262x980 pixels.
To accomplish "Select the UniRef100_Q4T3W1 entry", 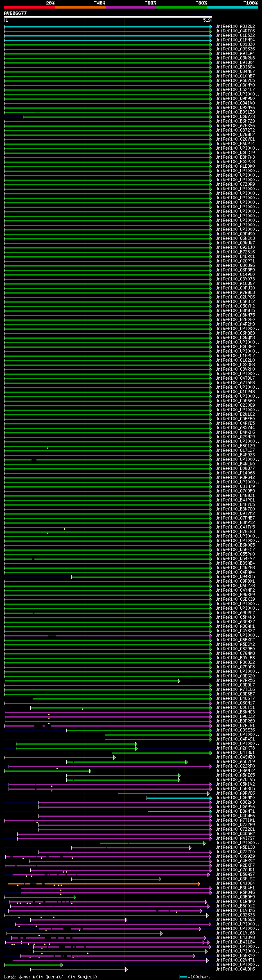I will pos(235,753).
